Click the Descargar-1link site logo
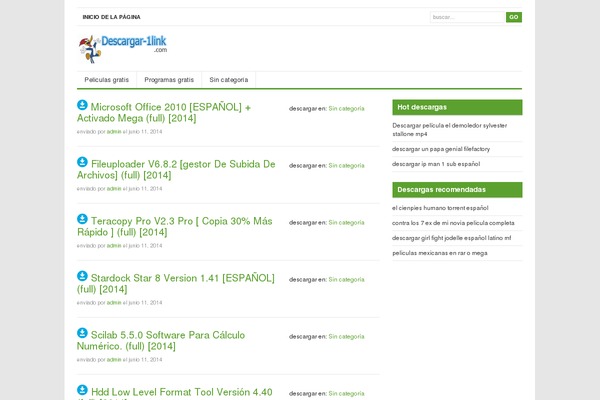This screenshot has height=400, width=600. coord(123,46)
